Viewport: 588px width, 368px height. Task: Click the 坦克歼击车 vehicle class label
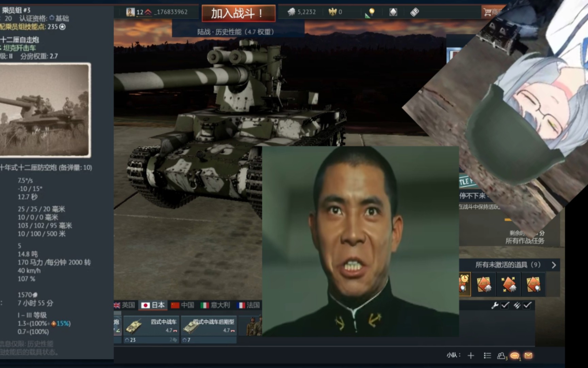pos(19,48)
